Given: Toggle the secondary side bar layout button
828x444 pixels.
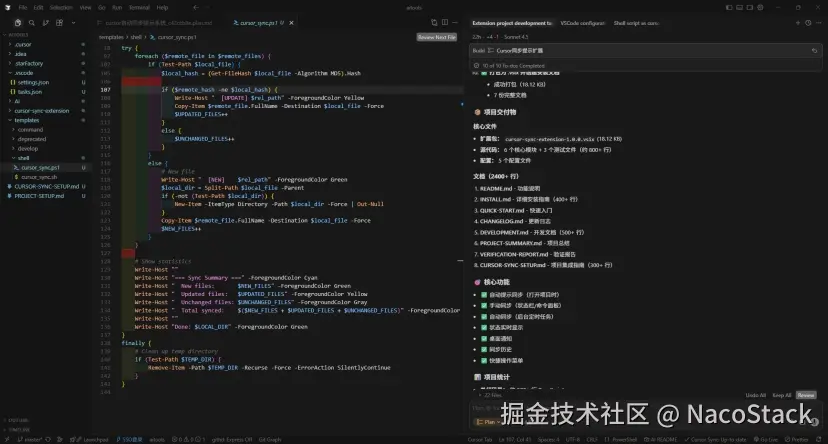Looking at the screenshot, I should 750,7.
